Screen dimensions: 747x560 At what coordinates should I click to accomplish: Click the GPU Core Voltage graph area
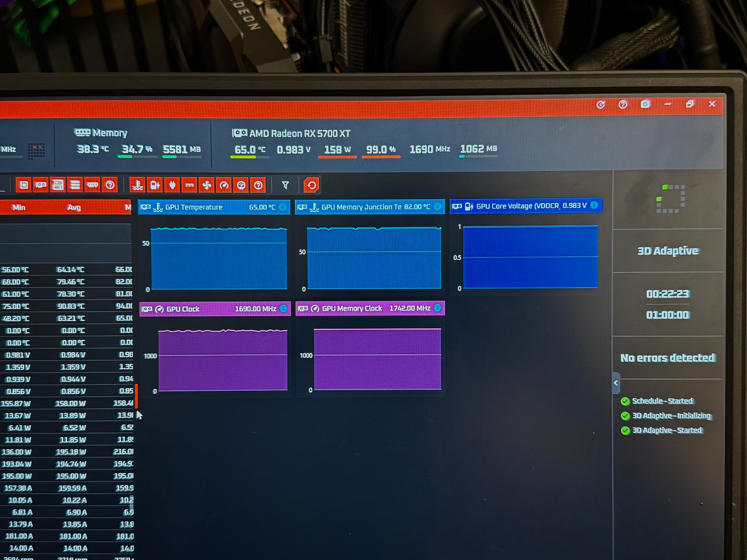[x=530, y=257]
